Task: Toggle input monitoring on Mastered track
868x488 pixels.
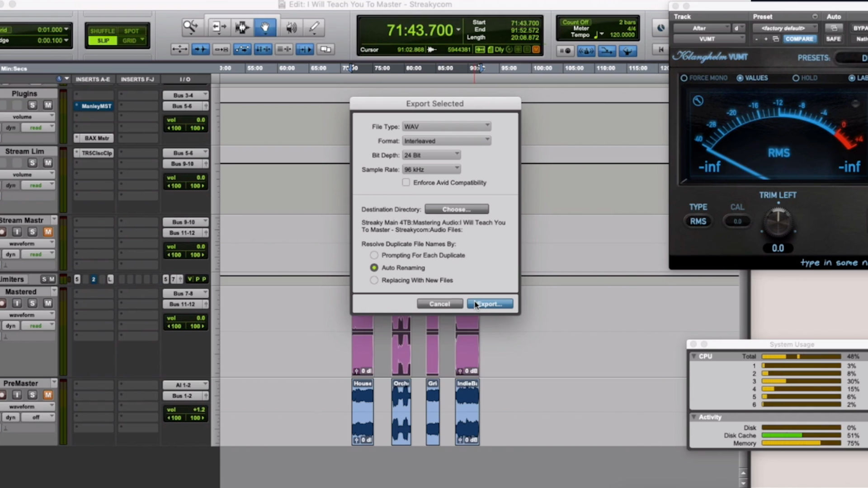Action: [x=17, y=303]
